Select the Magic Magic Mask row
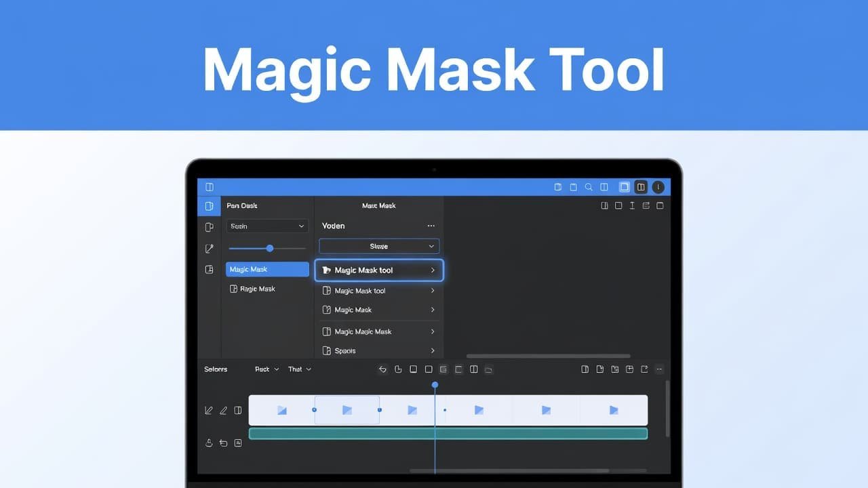This screenshot has height=488, width=868. [x=379, y=331]
